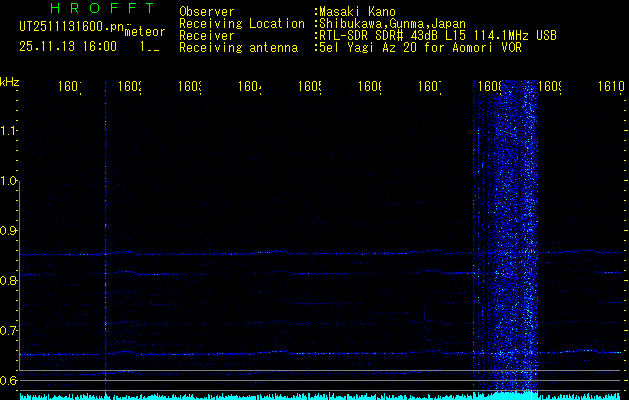Viewport: 629px width, 400px height.
Task: Click the Receiving Location field label
Action: [241, 23]
